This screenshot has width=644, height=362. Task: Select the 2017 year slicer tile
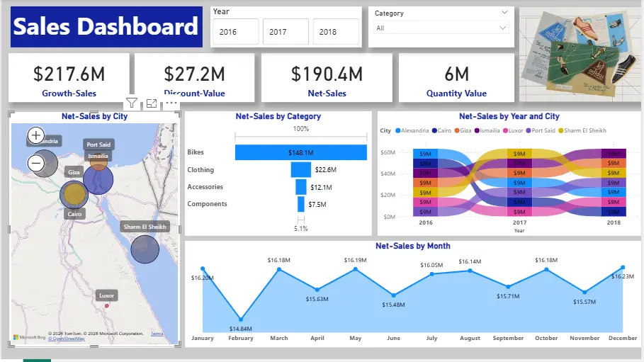[x=286, y=32]
